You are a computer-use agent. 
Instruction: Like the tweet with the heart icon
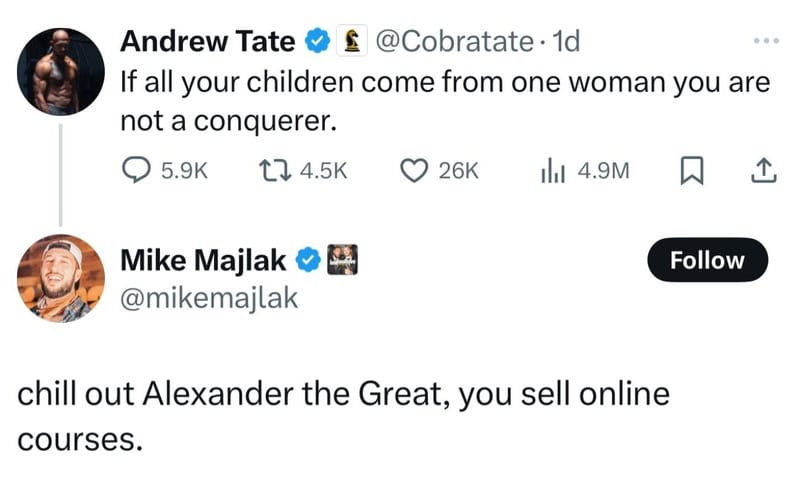pyautogui.click(x=415, y=171)
